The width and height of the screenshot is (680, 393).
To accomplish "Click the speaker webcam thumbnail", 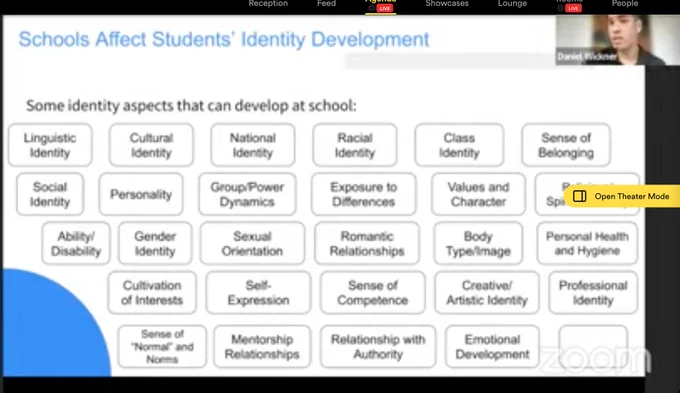I will coord(618,40).
